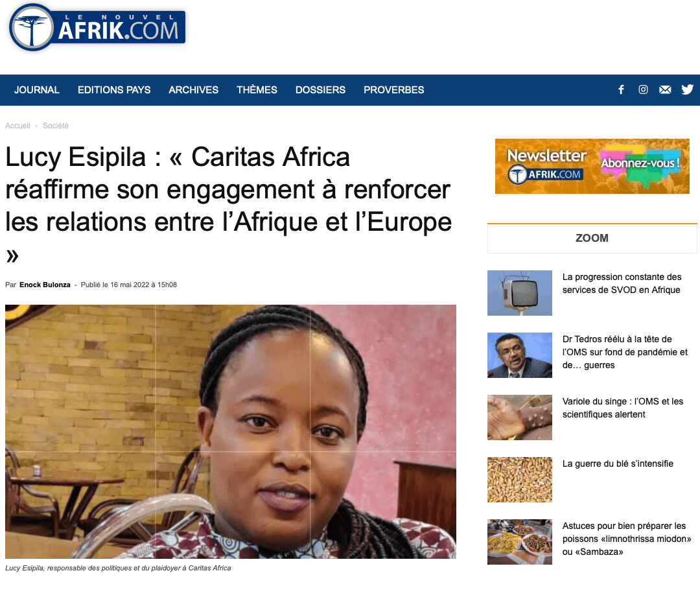Open the JOURNAL menu
The image size is (700, 599).
[x=36, y=89]
